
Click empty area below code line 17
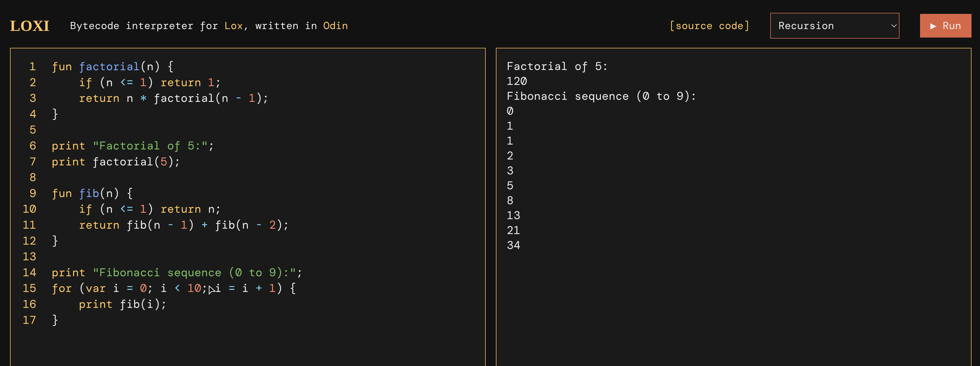tap(247, 346)
